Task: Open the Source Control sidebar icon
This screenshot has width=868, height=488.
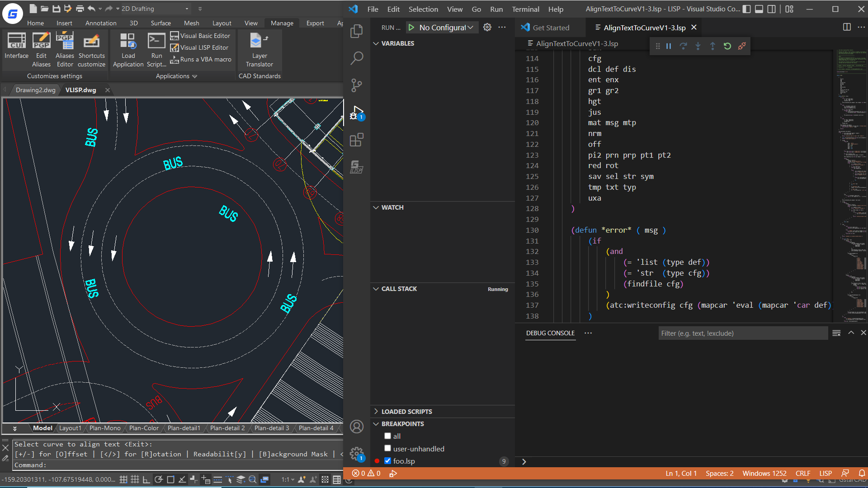Action: click(x=356, y=85)
